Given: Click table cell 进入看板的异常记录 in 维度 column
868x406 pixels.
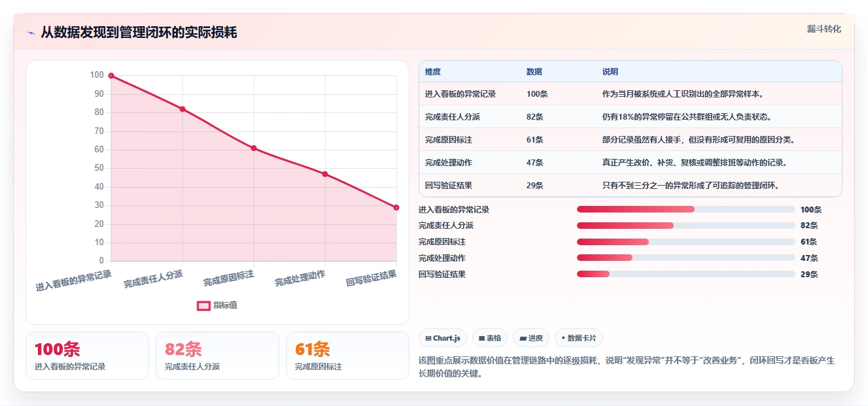Looking at the screenshot, I should 460,94.
